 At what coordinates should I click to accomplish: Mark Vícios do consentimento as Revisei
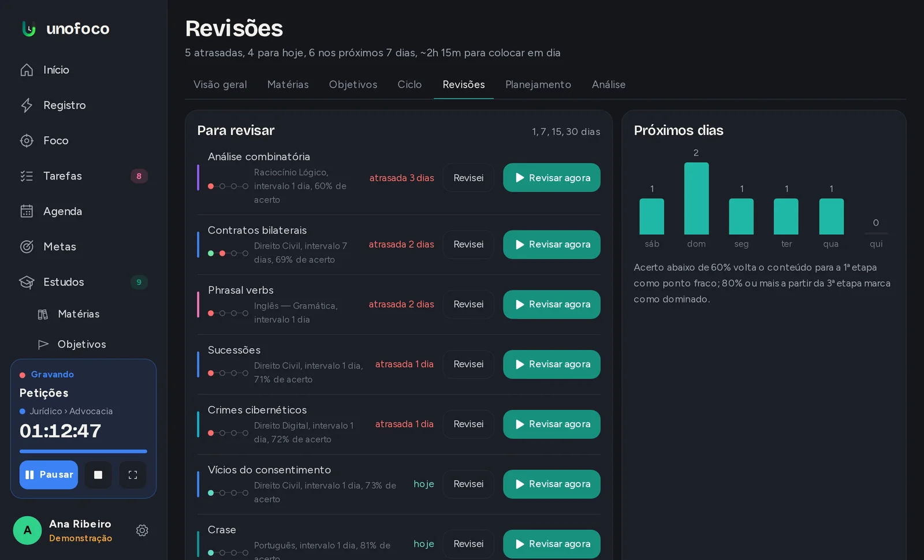point(468,484)
